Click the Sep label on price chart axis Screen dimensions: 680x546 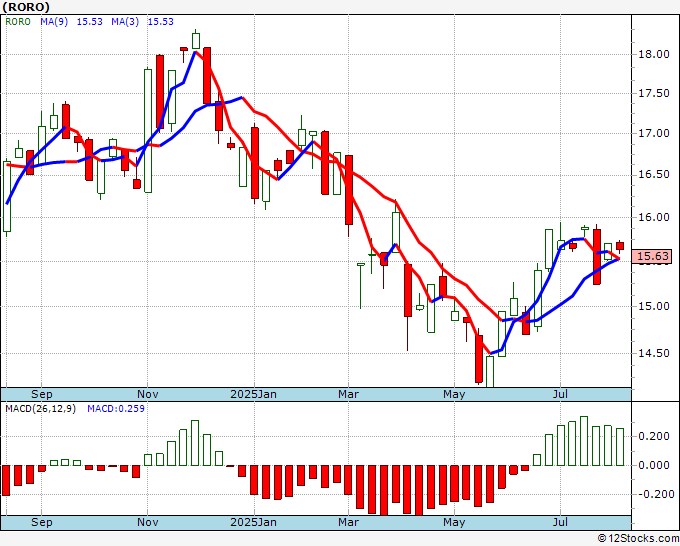coord(42,394)
